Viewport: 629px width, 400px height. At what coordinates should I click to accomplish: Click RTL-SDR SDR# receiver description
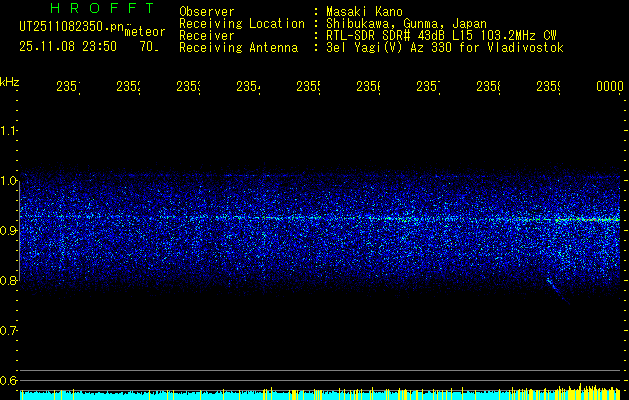tap(441, 36)
